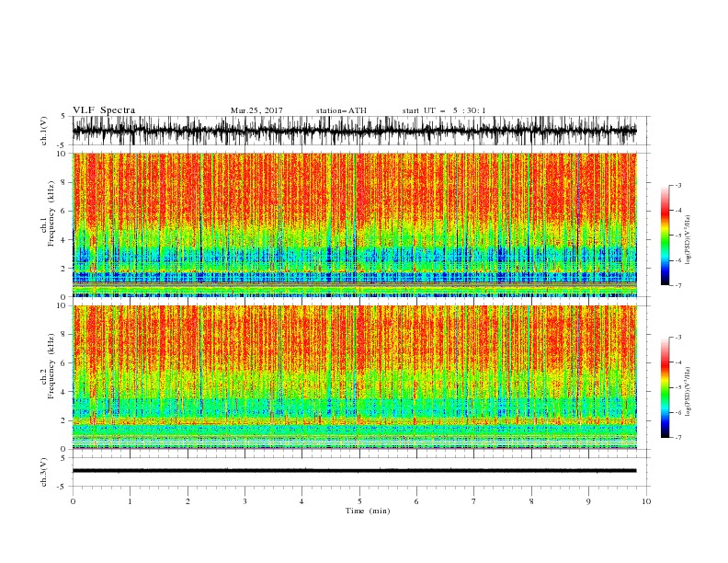
Task: Click the ch.2 spectrogram color bar
Action: [x=665, y=387]
